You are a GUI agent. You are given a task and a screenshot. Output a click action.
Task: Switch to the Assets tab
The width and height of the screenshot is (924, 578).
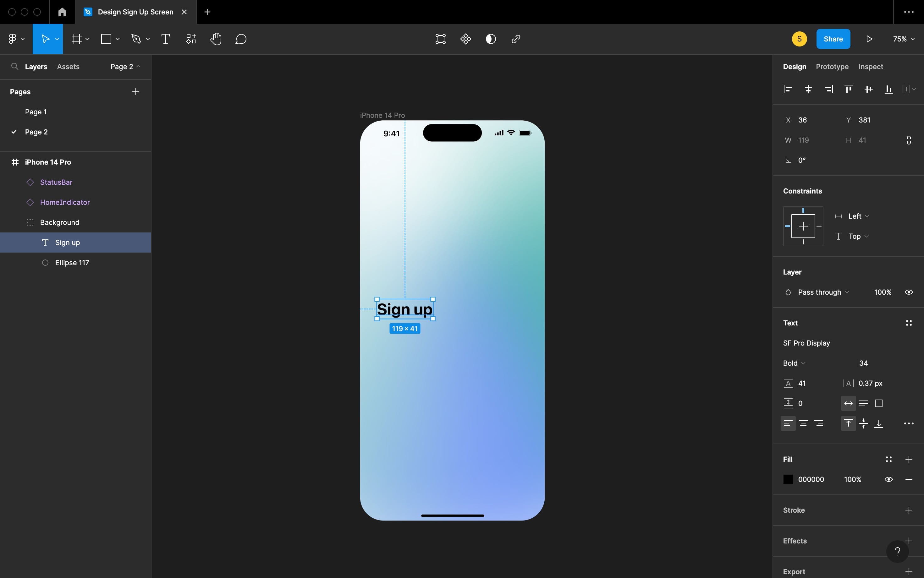tap(68, 66)
